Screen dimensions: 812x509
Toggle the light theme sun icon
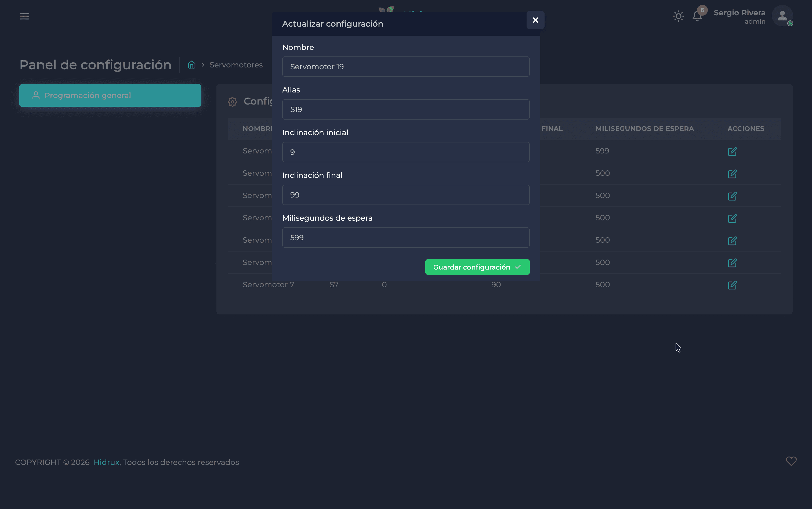pos(678,16)
